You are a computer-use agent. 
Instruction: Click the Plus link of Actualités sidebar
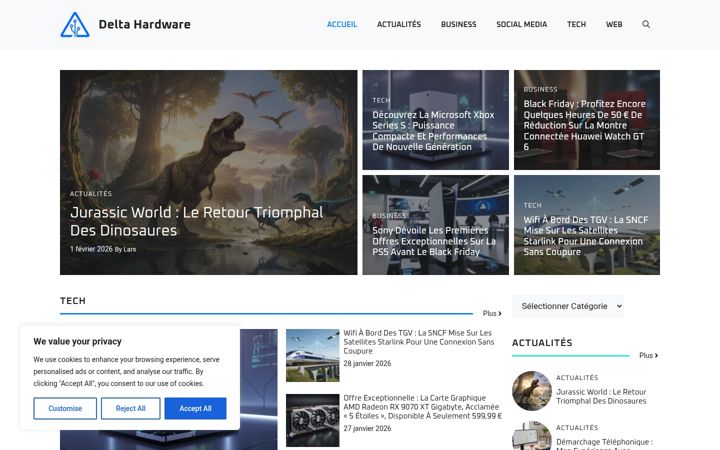point(648,355)
